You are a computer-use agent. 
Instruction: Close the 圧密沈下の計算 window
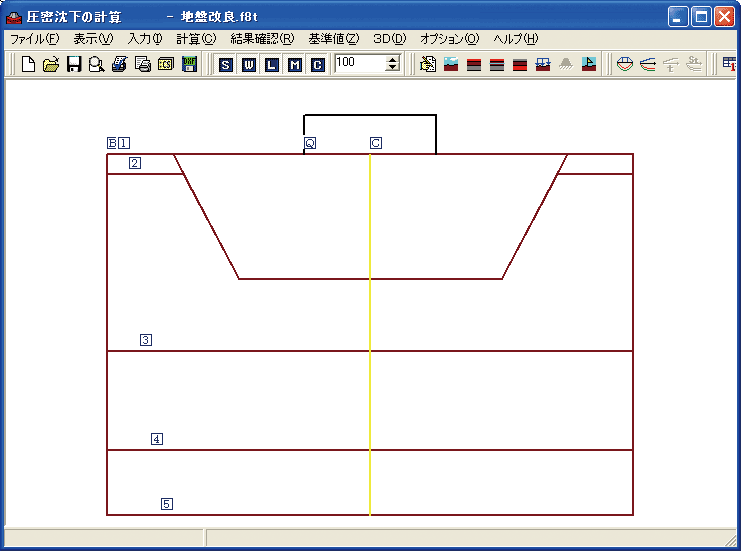coord(724,17)
